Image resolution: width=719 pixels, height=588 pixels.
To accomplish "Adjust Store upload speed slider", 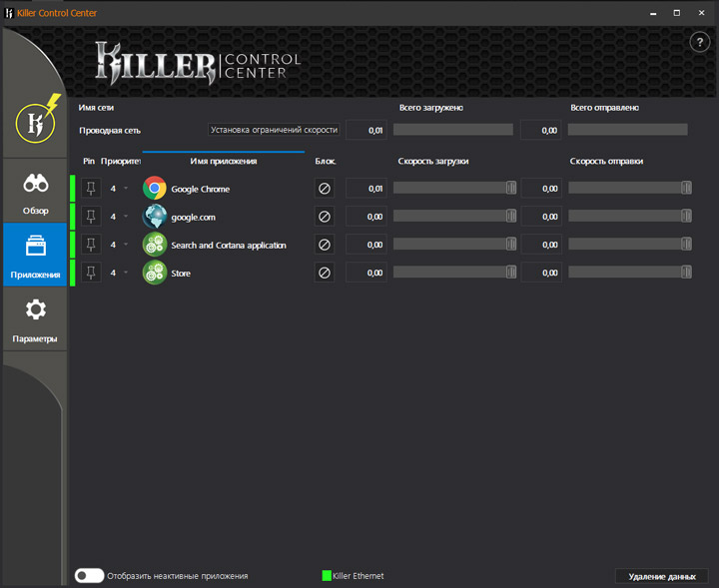I will tap(686, 273).
